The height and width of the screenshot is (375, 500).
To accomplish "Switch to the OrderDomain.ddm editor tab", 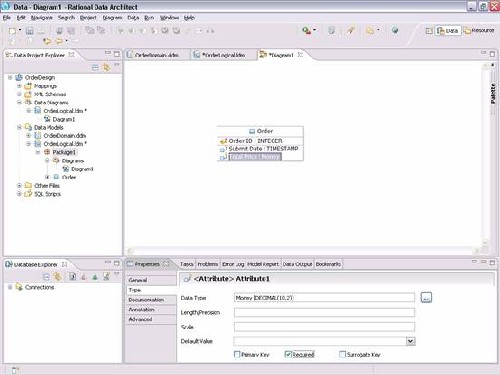I will [x=157, y=55].
